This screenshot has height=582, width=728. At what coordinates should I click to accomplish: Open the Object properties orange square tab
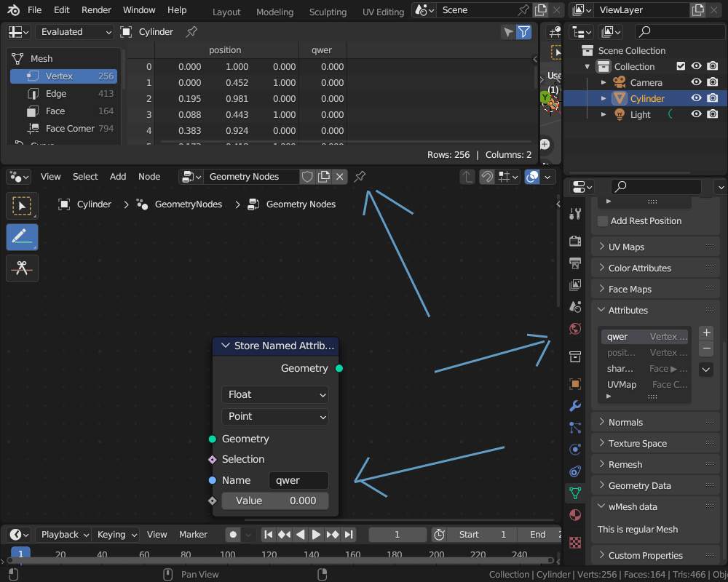point(575,384)
